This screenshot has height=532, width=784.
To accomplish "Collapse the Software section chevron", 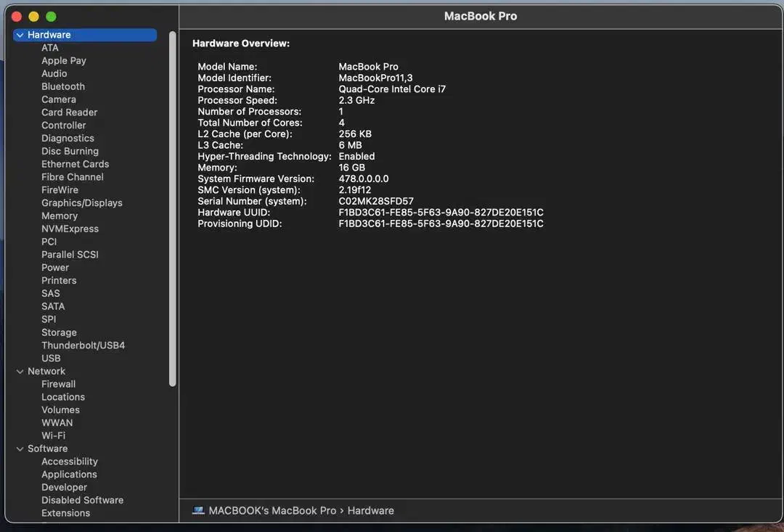I will (20, 449).
